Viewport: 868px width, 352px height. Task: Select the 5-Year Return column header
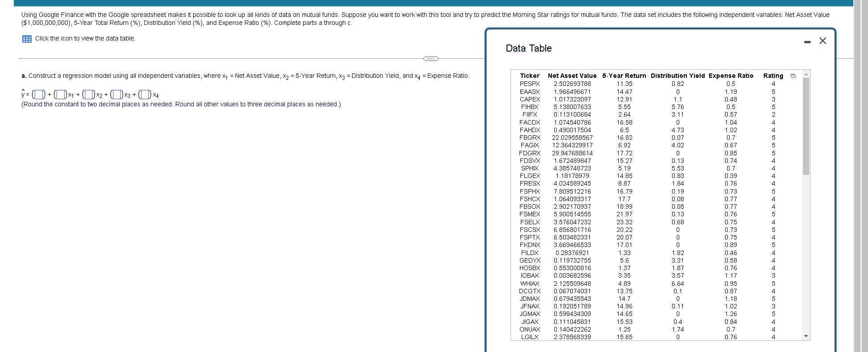click(624, 76)
